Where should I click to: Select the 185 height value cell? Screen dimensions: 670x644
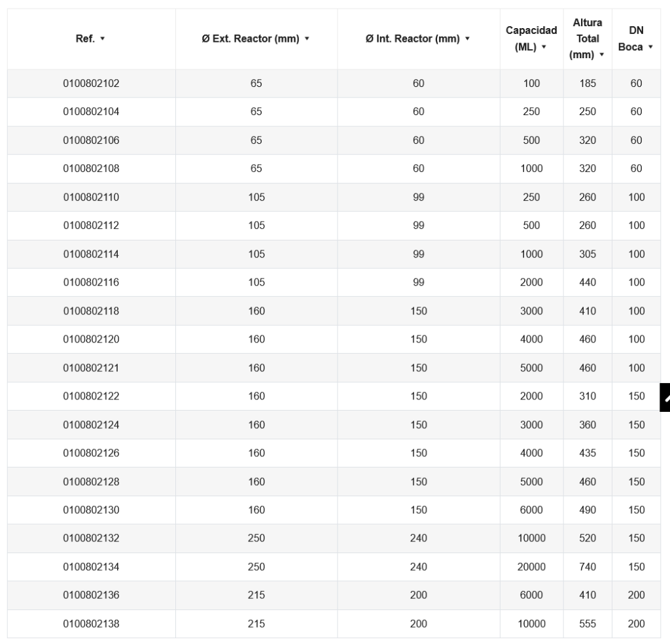click(x=588, y=84)
